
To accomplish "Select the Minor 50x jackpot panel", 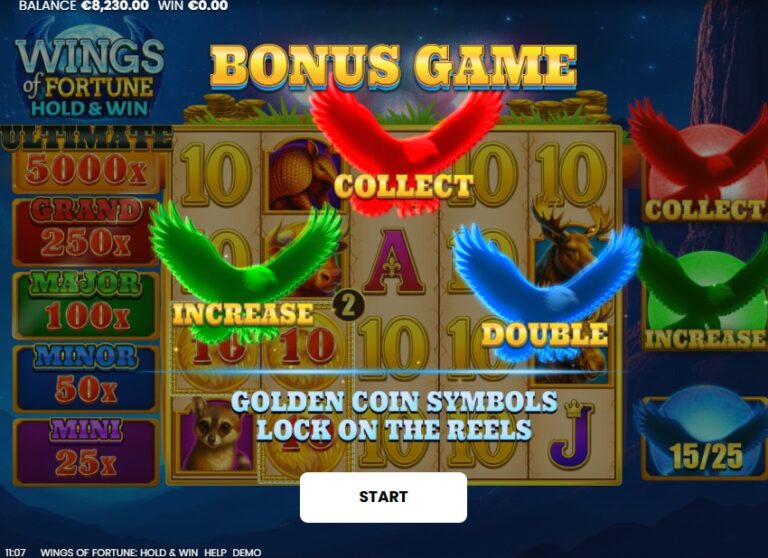I will 86,378.
